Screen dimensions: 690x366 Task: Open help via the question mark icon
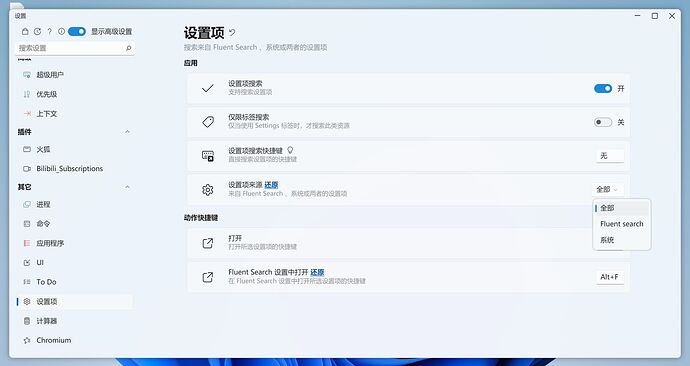49,32
